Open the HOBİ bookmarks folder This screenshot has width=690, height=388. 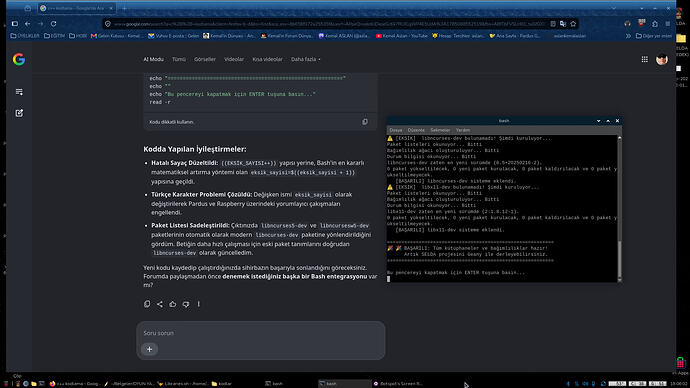(x=78, y=36)
